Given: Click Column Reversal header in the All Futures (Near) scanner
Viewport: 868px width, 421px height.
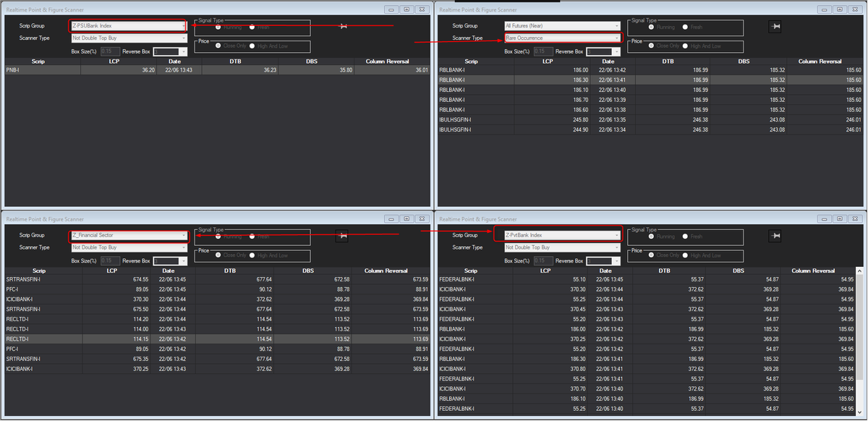Looking at the screenshot, I should click(820, 61).
